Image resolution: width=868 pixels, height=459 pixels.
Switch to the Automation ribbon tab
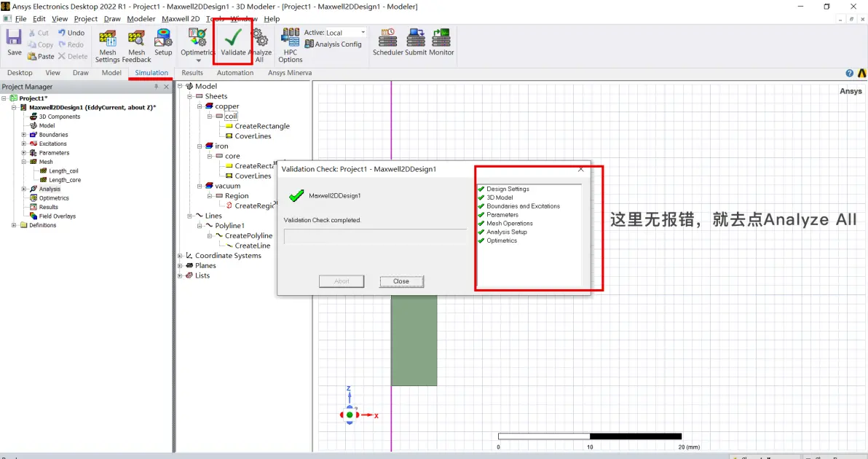pyautogui.click(x=235, y=73)
